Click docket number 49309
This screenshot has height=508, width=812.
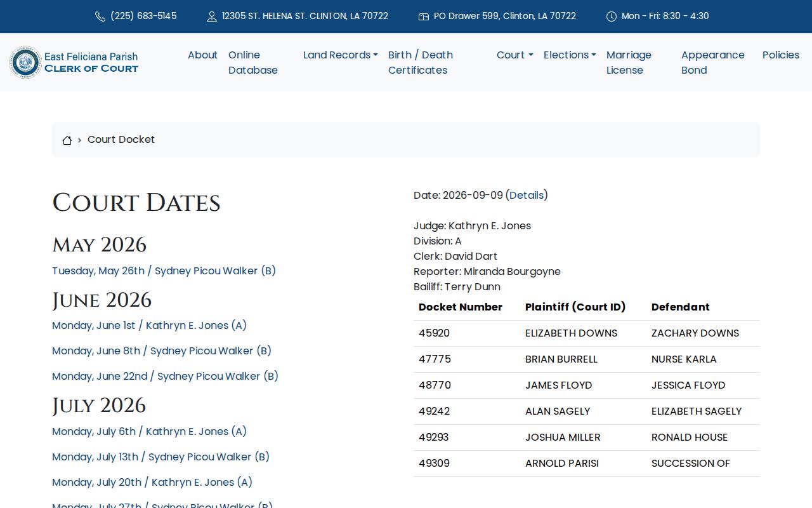click(434, 464)
